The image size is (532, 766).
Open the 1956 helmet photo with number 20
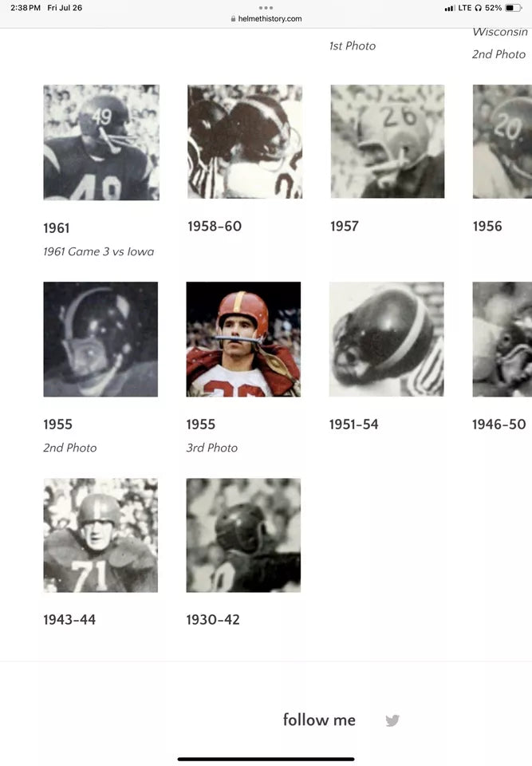(502, 142)
